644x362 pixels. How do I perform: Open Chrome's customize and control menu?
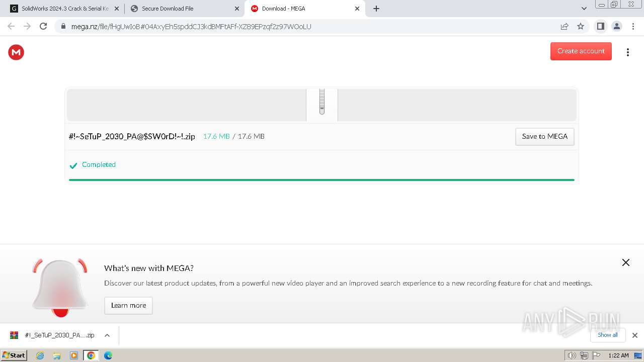[633, 26]
